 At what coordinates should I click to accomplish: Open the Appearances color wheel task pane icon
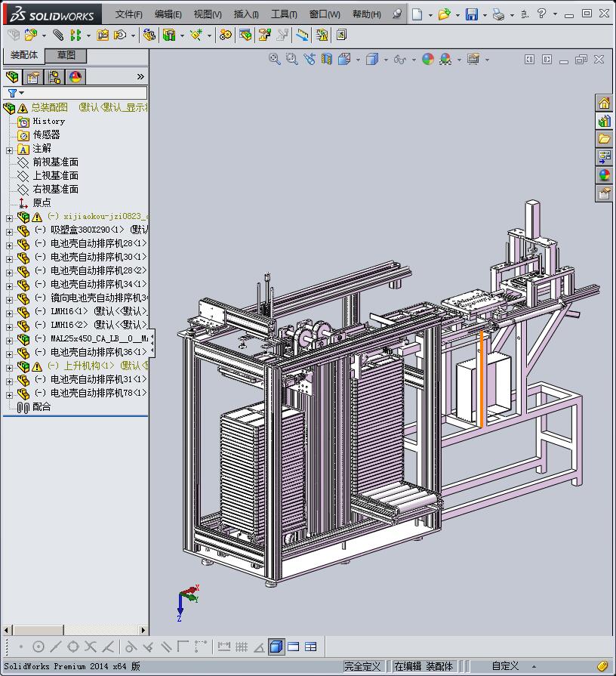tap(605, 175)
